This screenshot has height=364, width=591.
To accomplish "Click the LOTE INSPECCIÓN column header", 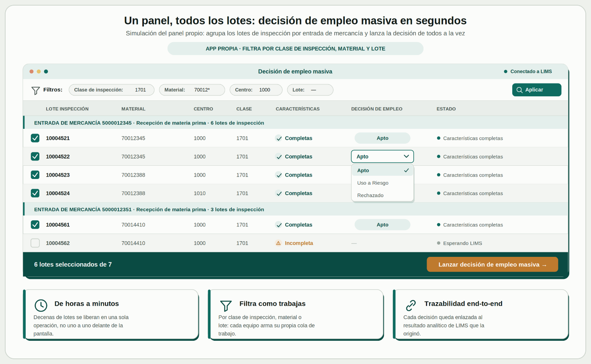I will point(67,109).
